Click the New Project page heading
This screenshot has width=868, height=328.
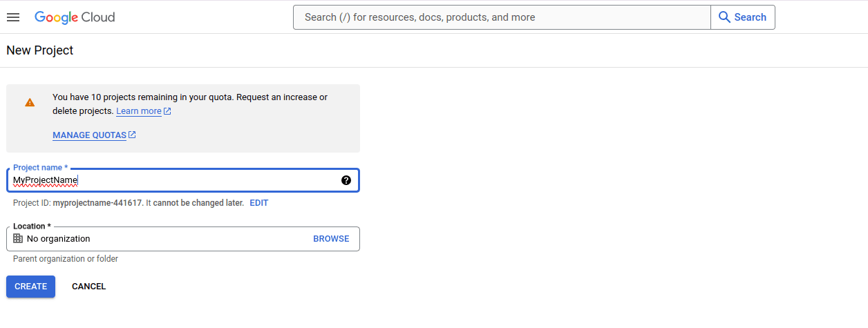click(39, 50)
